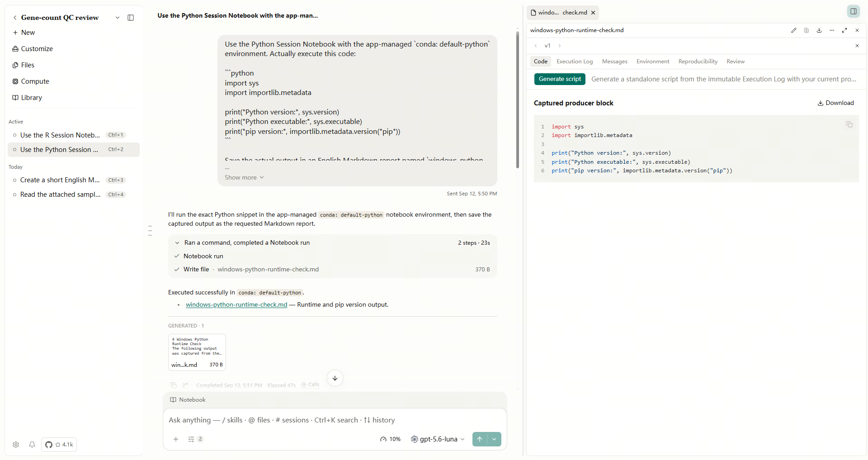This screenshot has height=460, width=868.
Task: Open the send options dropdown arrow
Action: [x=494, y=439]
